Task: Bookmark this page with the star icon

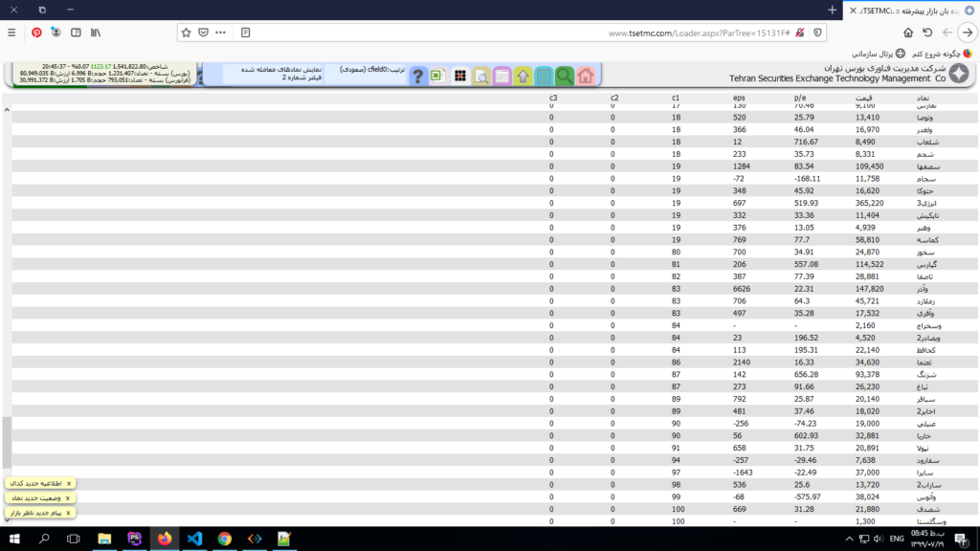Action: [186, 32]
